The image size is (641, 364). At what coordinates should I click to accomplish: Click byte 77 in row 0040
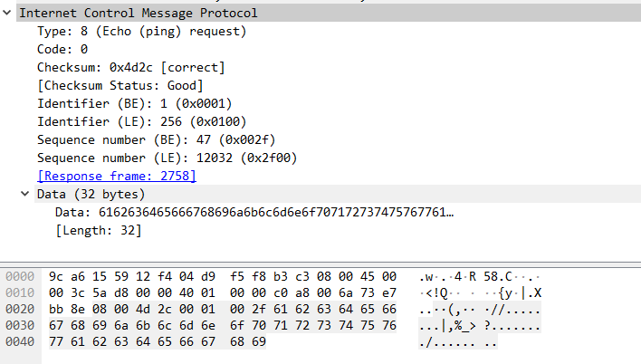pyautogui.click(x=56, y=342)
